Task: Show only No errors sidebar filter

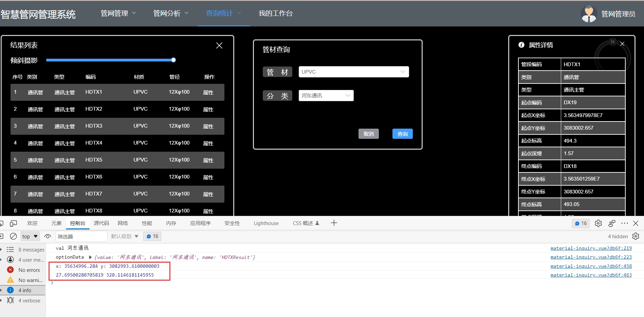Action: point(29,270)
